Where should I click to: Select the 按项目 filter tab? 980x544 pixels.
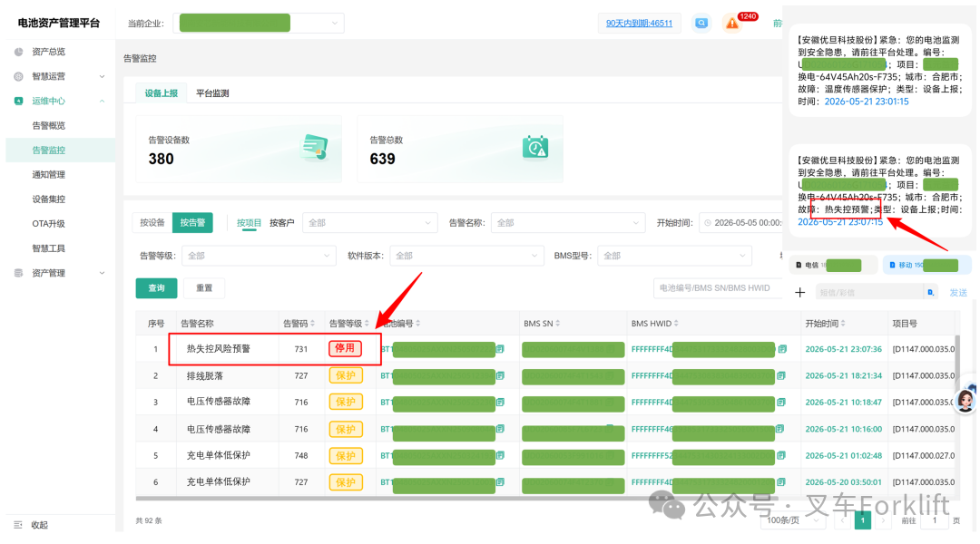(x=249, y=223)
